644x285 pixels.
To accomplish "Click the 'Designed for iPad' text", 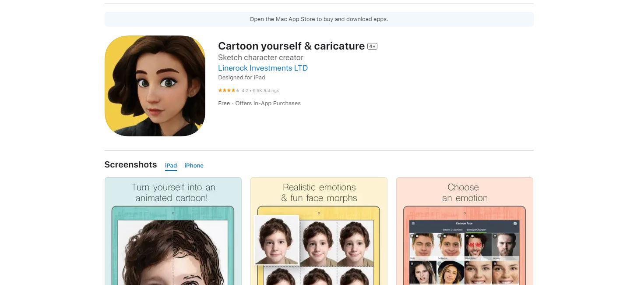I will (x=242, y=78).
